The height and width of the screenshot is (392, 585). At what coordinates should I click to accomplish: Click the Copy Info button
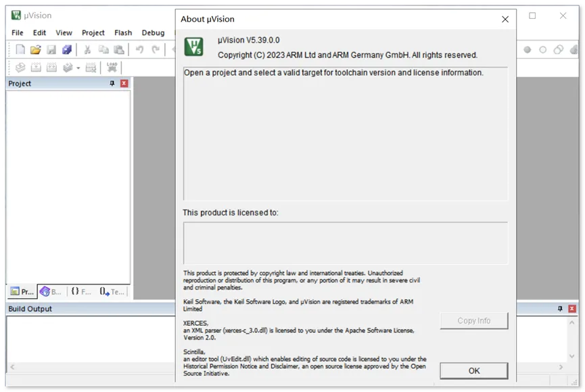(474, 321)
